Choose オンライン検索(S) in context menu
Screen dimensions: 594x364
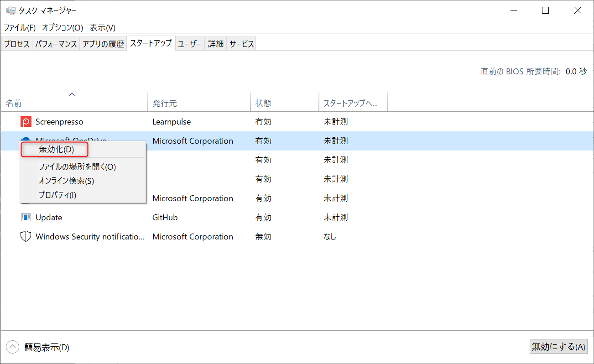[x=82, y=181]
